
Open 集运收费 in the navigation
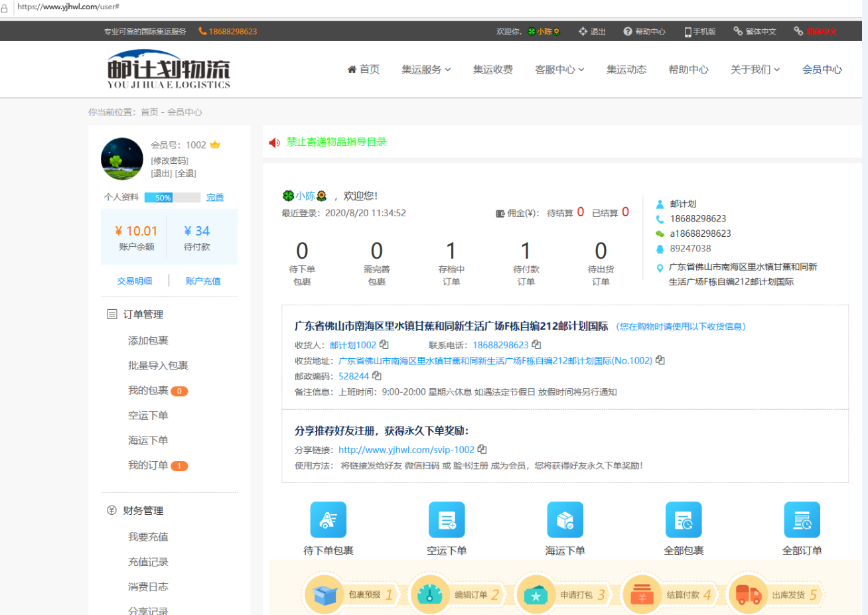[x=493, y=69]
